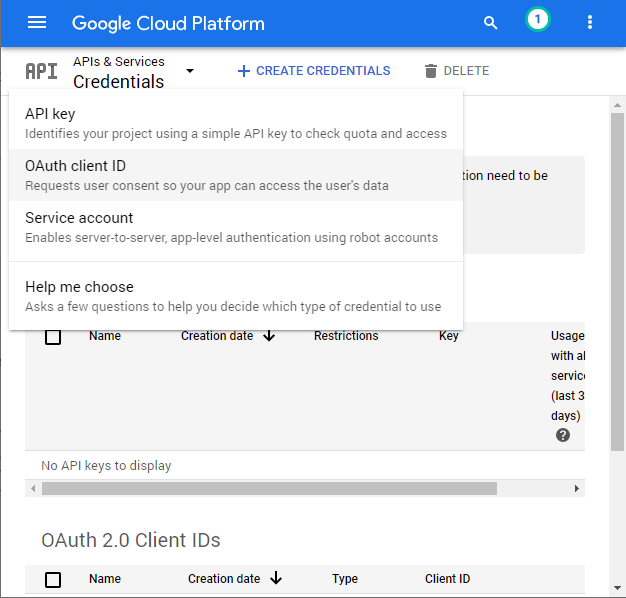Click the horizontal scrollbar thumb of API keys table
This screenshot has height=598, width=626.
click(269, 489)
